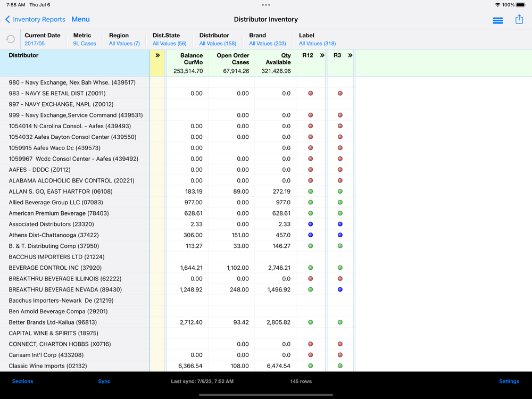Sort by Distributor column header

click(23, 55)
